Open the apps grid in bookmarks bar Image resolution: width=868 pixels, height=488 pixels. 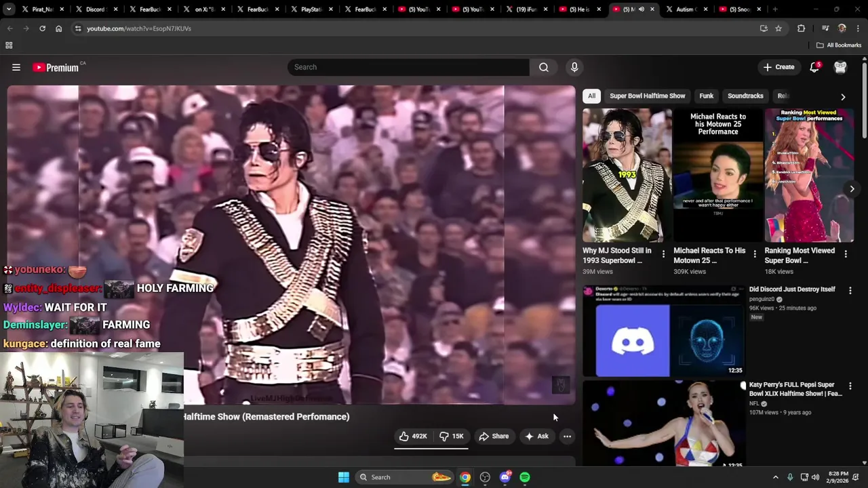coord(9,45)
